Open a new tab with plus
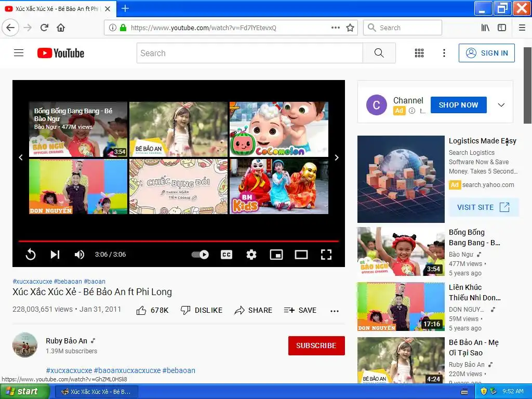The width and height of the screenshot is (532, 399). click(x=125, y=8)
